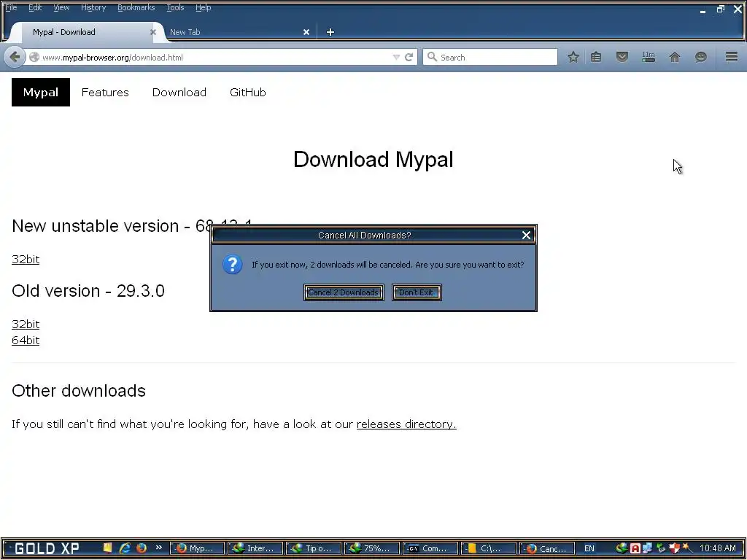The image size is (747, 560).
Task: Launch Firefox from quick launch
Action: [142, 548]
